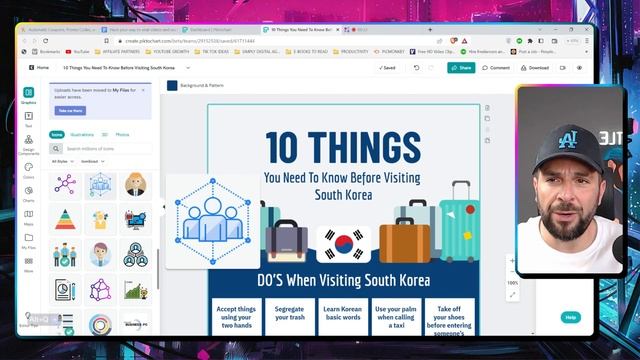Click the icon panel vertical scrollbar
The image size is (640, 360).
158,269
